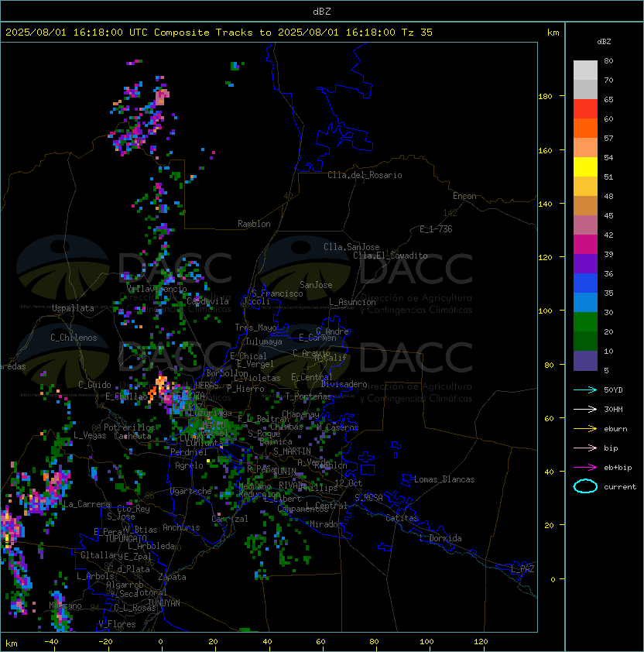
Task: Click the TUNUYAN map label
Action: coord(164,603)
